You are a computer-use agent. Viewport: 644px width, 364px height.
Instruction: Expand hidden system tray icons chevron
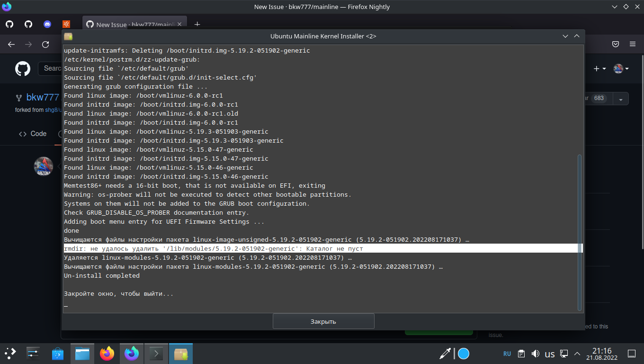pos(577,354)
